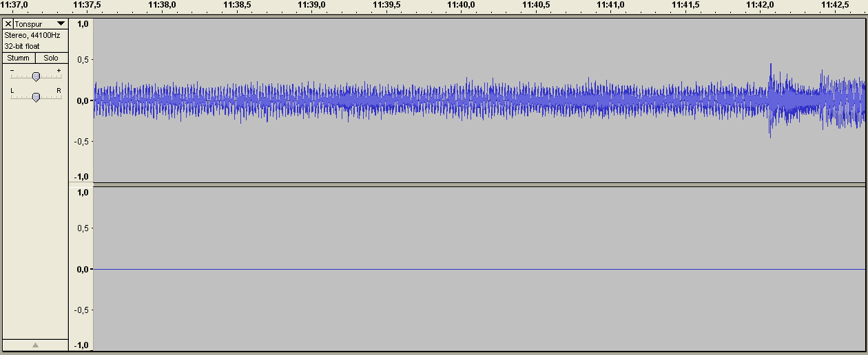
Task: Close the Tonspur track
Action: coord(8,24)
